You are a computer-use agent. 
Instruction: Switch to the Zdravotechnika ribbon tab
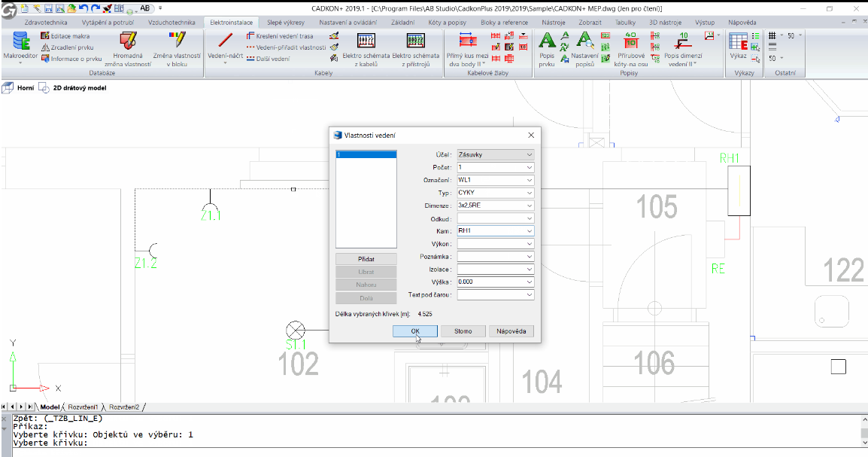46,23
